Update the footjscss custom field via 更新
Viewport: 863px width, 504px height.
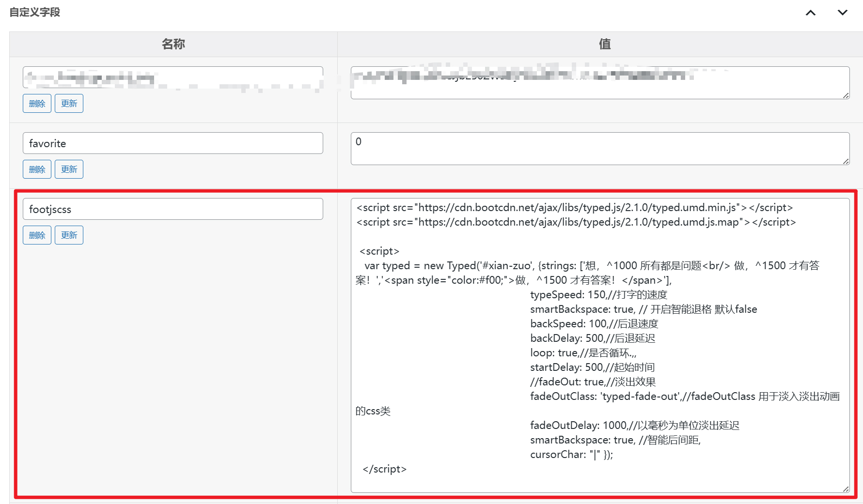click(69, 235)
